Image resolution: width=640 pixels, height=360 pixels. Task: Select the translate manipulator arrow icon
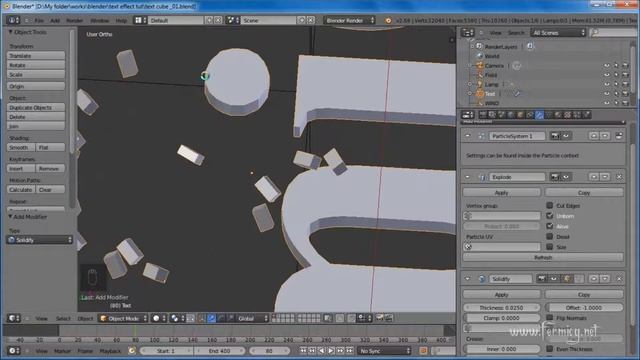click(211, 318)
